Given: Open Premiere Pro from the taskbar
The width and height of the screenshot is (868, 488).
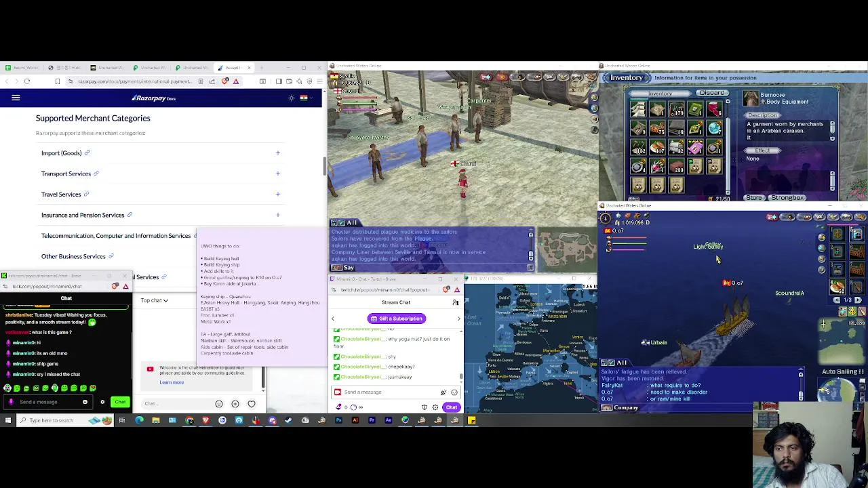Looking at the screenshot, I should pos(372,420).
